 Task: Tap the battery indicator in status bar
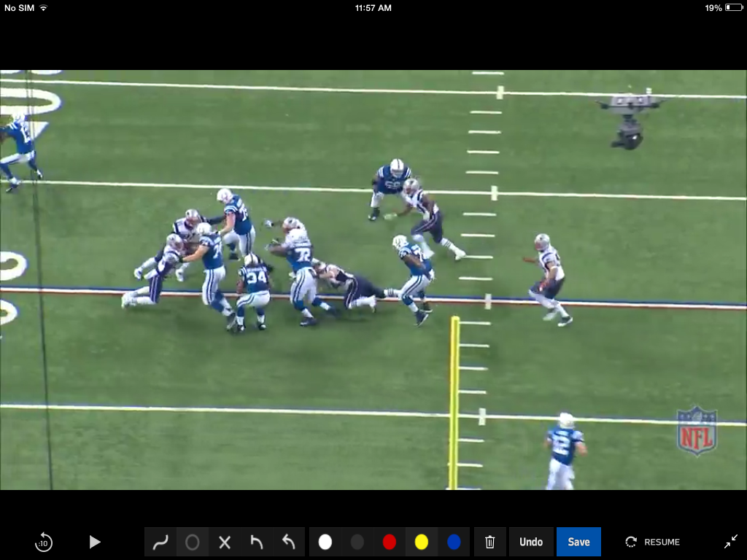pos(733,7)
